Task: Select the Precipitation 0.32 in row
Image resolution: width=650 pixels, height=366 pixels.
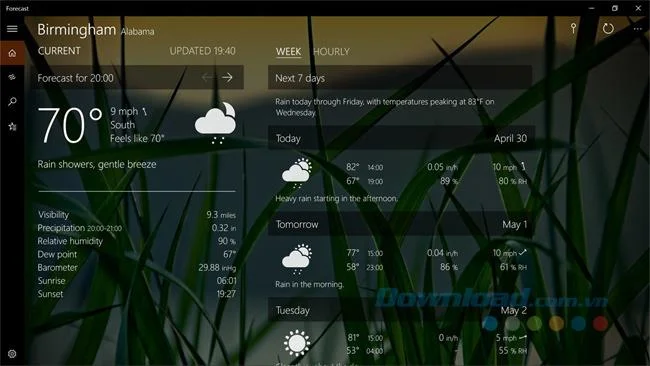Action: [137, 228]
